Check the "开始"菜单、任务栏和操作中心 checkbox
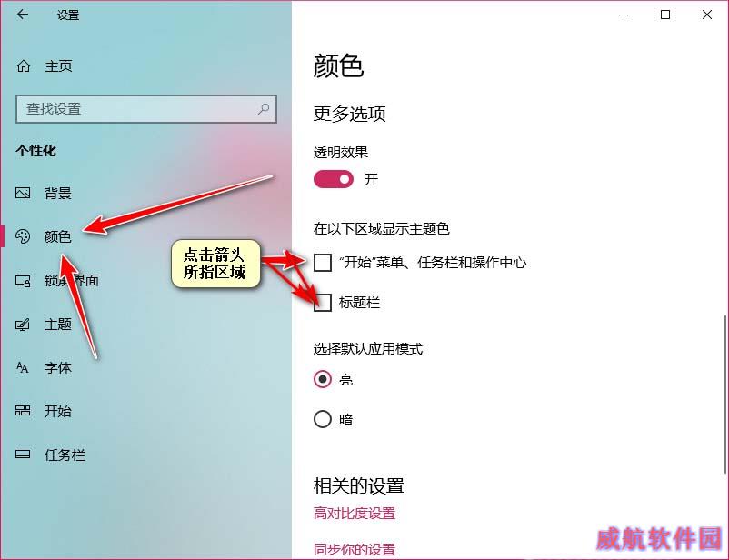This screenshot has height=560, width=729. [322, 263]
